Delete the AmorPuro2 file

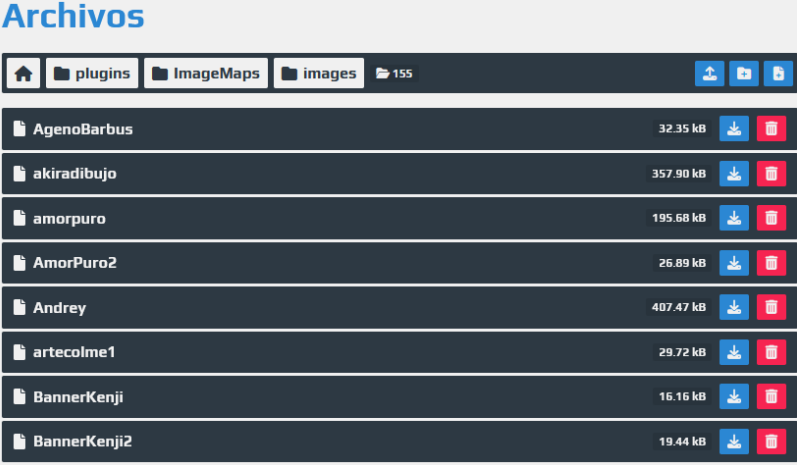(x=771, y=263)
